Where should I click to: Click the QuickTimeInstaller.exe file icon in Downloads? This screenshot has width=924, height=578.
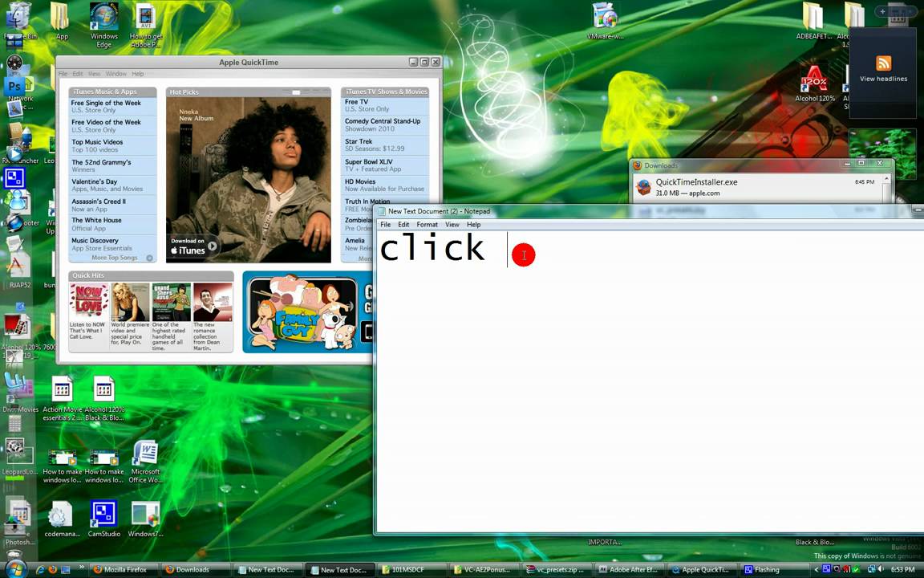(x=643, y=188)
